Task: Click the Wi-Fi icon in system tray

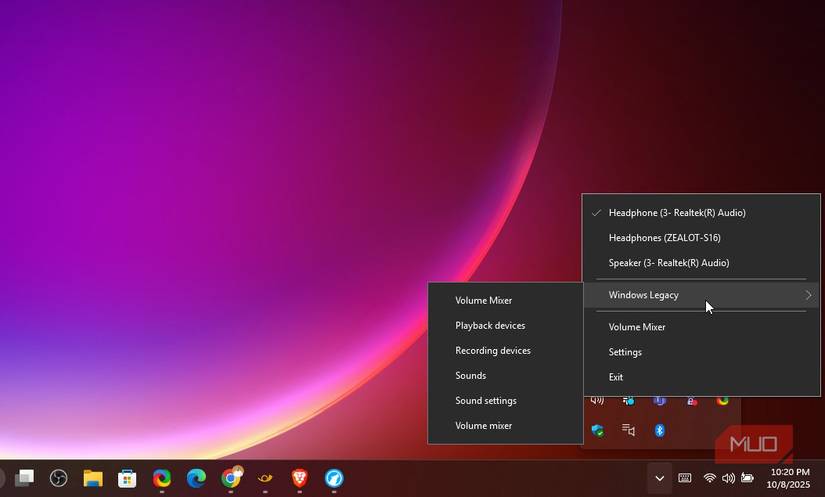Action: coord(710,478)
